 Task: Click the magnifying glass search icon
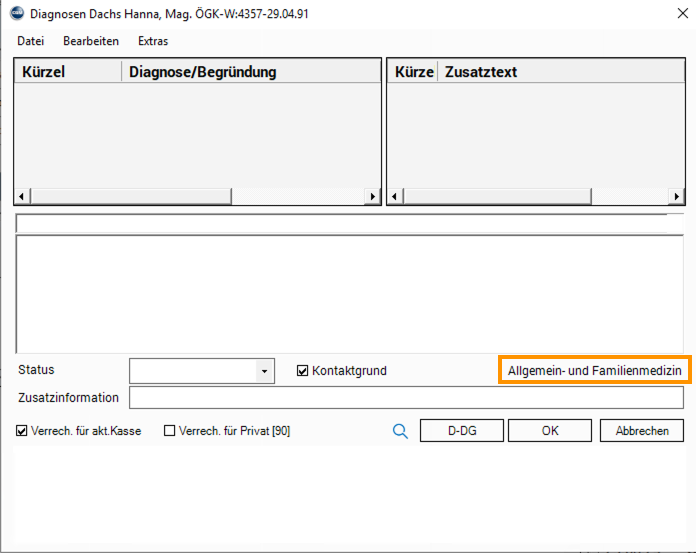coord(400,431)
